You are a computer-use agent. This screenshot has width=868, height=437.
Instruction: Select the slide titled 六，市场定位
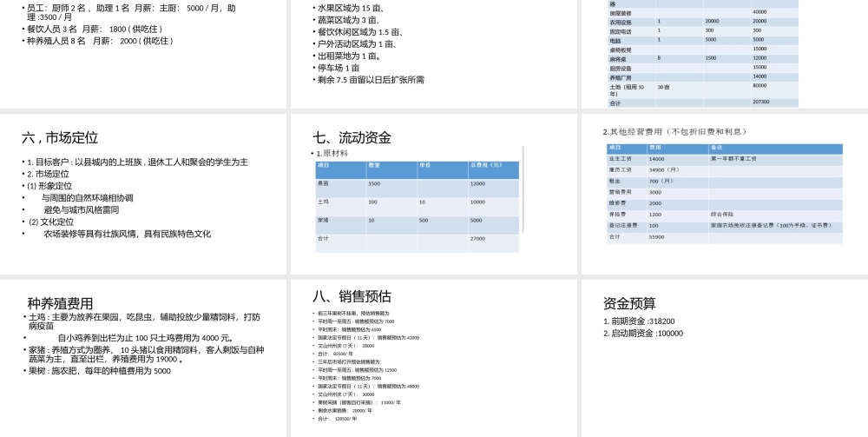click(x=143, y=194)
